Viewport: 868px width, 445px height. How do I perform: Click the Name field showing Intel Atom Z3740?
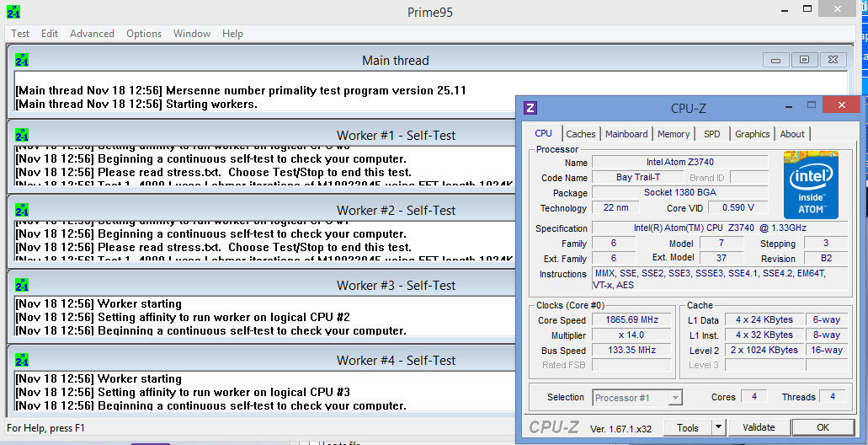(679, 163)
